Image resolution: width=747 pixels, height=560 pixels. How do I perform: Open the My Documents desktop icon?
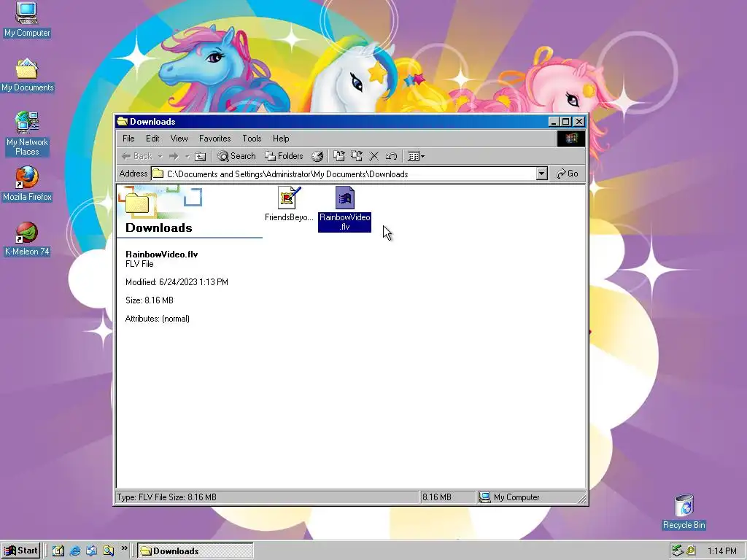pos(27,75)
